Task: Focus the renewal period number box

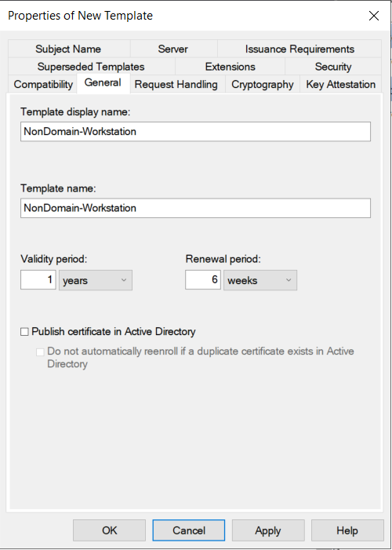Action: [203, 280]
